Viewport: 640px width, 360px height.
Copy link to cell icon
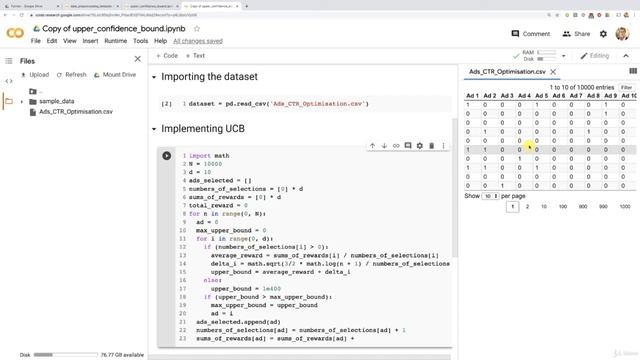[396, 146]
